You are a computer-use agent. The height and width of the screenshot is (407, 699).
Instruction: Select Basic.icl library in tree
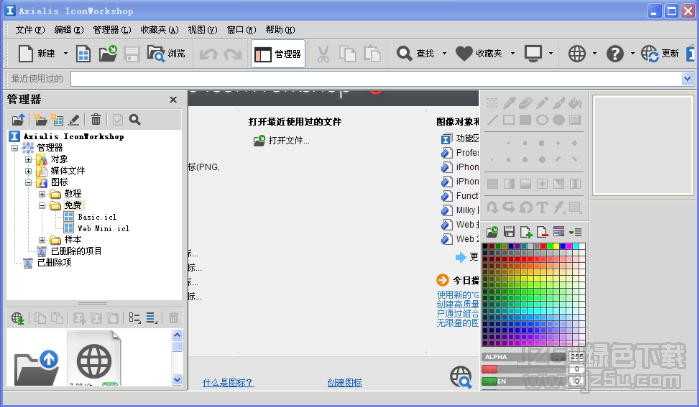tap(97, 217)
